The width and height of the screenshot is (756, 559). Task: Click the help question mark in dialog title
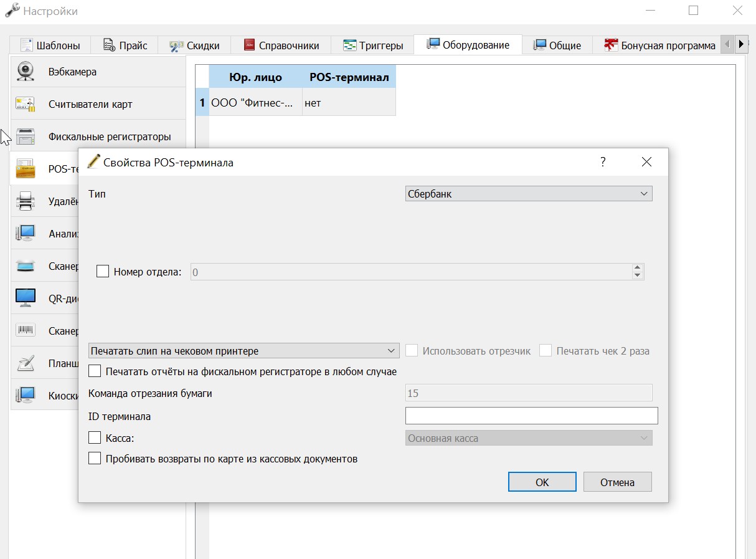pos(603,162)
